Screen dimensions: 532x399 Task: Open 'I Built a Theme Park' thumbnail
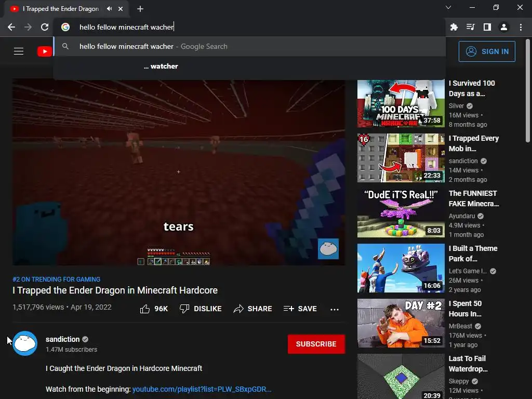(401, 268)
